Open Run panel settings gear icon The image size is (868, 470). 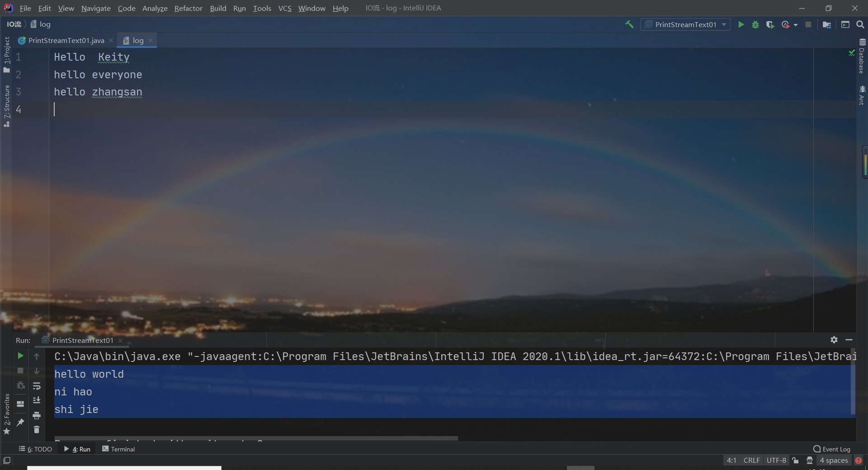pos(834,340)
